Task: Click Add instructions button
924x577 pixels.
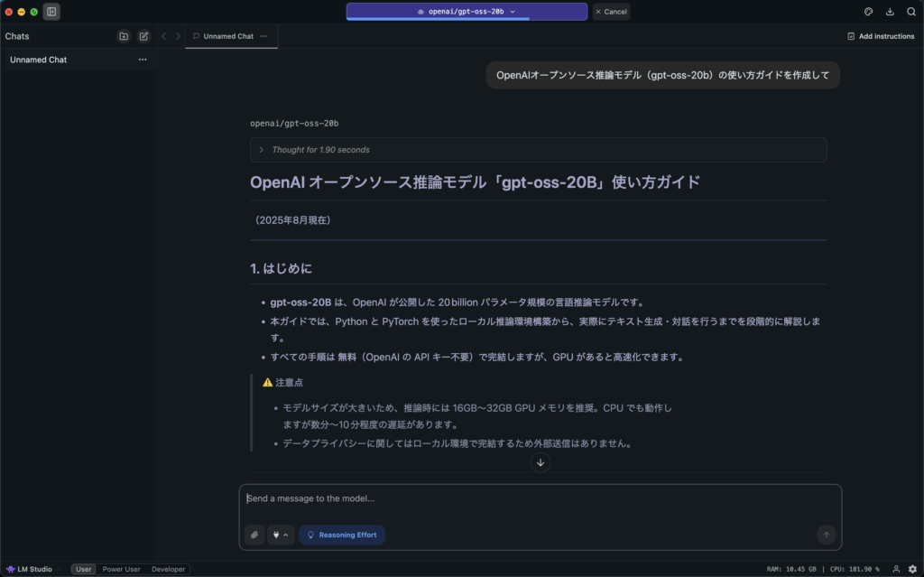Action: click(x=881, y=36)
